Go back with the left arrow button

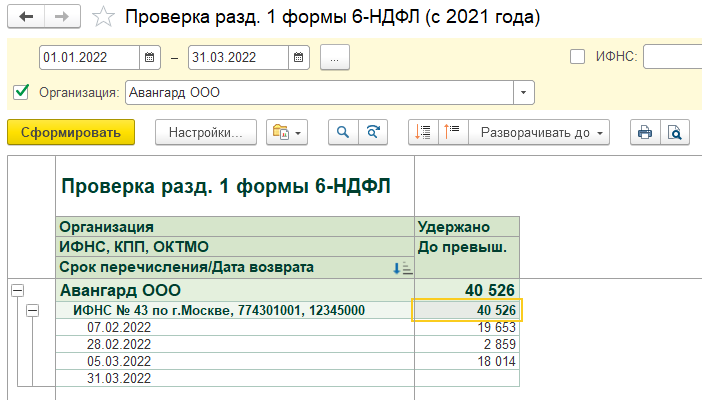26,17
